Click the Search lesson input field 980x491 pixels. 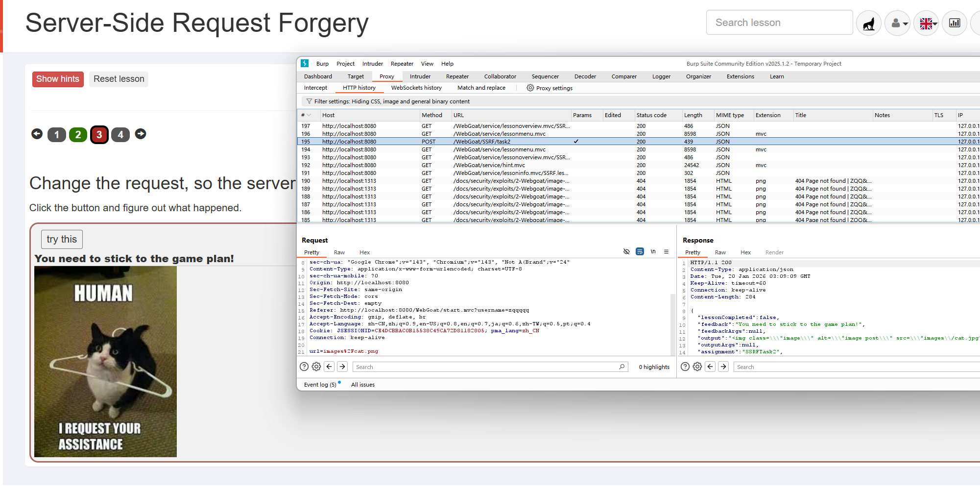pyautogui.click(x=779, y=23)
